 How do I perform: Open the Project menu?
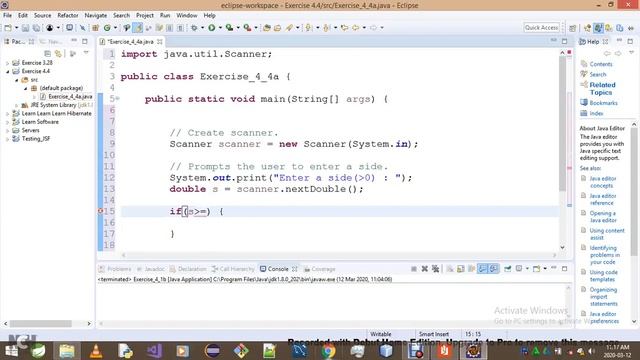pyautogui.click(x=145, y=16)
